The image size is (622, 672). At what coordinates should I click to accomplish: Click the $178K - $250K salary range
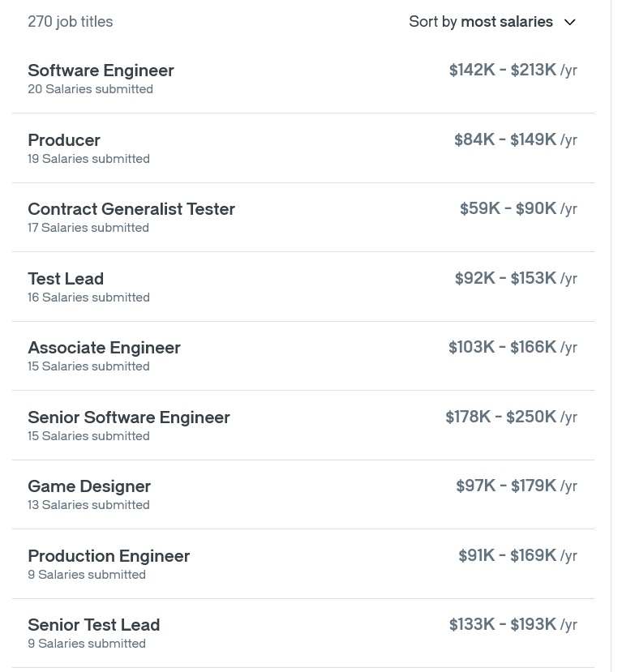[500, 417]
